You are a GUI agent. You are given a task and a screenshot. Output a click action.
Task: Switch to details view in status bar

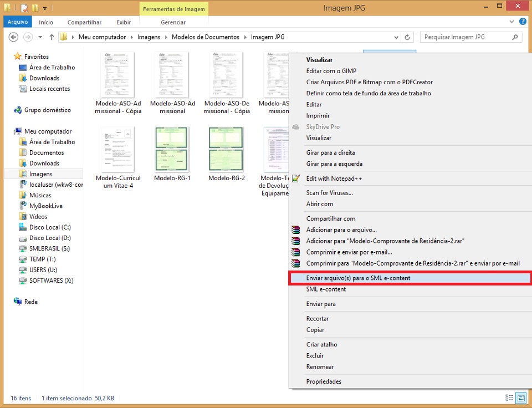coord(509,398)
